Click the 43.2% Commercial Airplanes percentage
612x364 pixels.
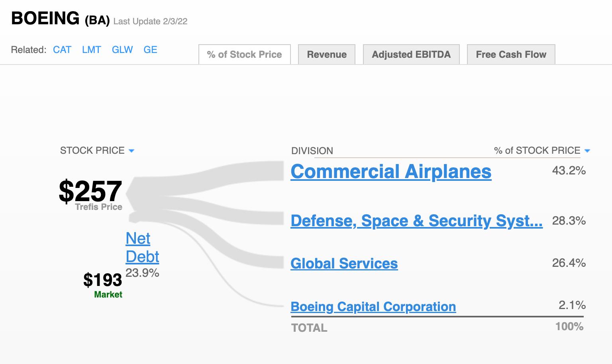click(569, 171)
